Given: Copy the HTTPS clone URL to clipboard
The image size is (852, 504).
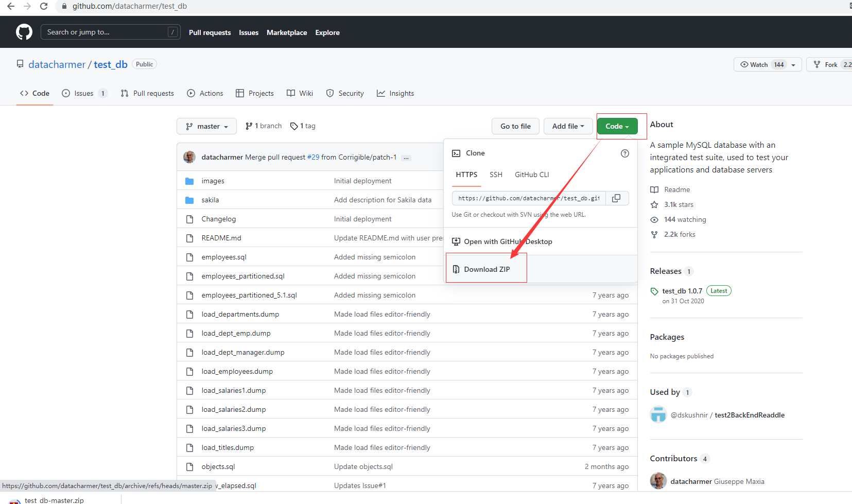Looking at the screenshot, I should point(616,198).
